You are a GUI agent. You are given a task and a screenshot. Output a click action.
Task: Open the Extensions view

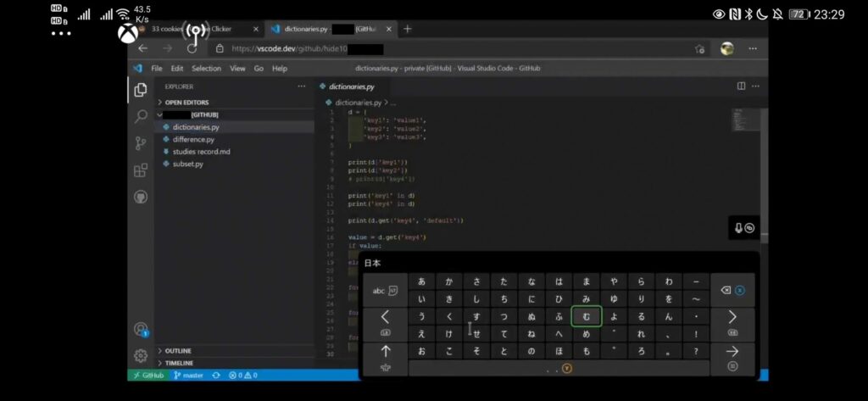(141, 170)
